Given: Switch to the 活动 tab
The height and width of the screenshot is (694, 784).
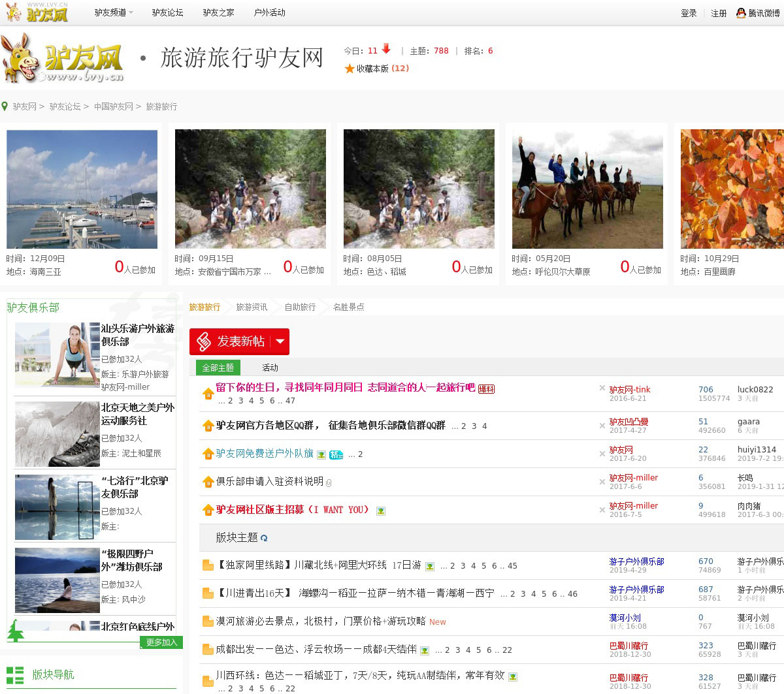Looking at the screenshot, I should (x=270, y=368).
